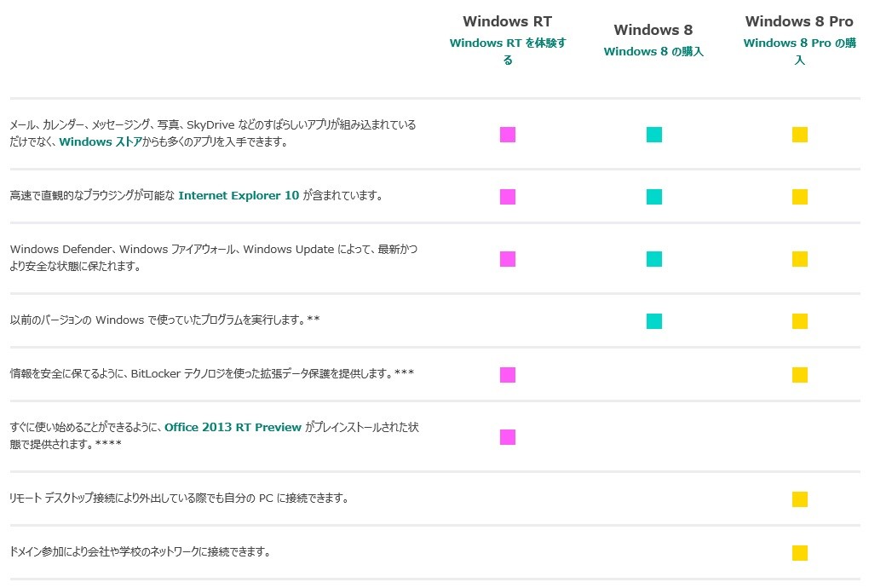Click yellow square in 'リモート デスクトップ接続' row

[800, 499]
